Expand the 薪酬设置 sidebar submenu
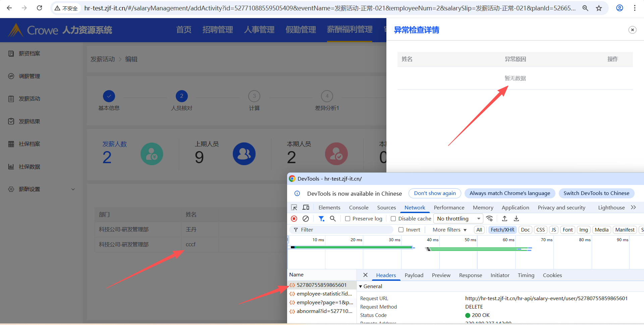The image size is (644, 325). (x=73, y=189)
